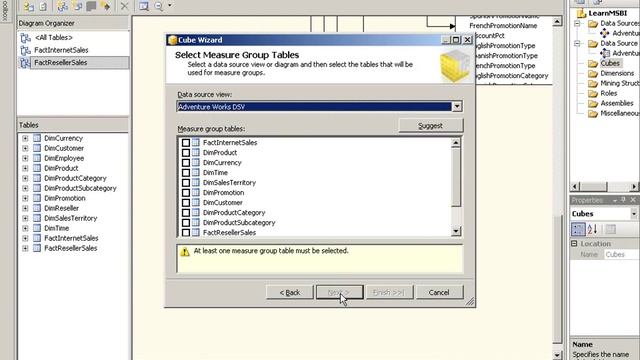
Task: Check the FactInternetSales measure group checkbox
Action: pyautogui.click(x=186, y=142)
